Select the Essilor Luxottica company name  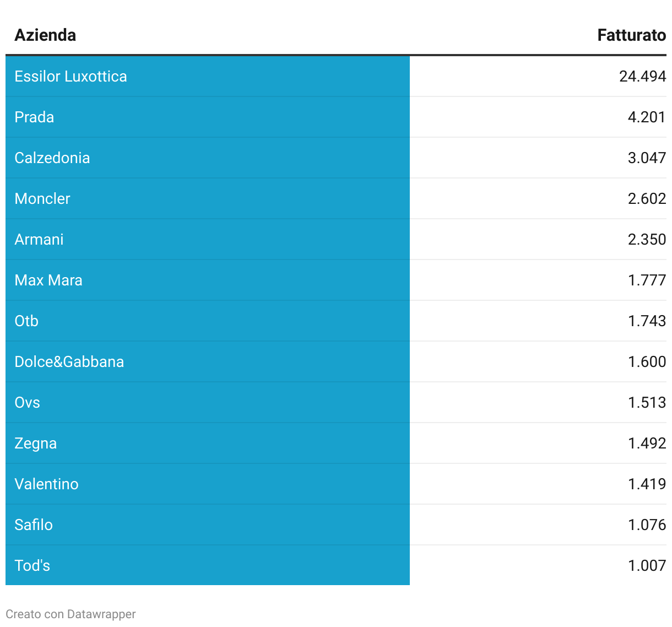[x=71, y=77]
